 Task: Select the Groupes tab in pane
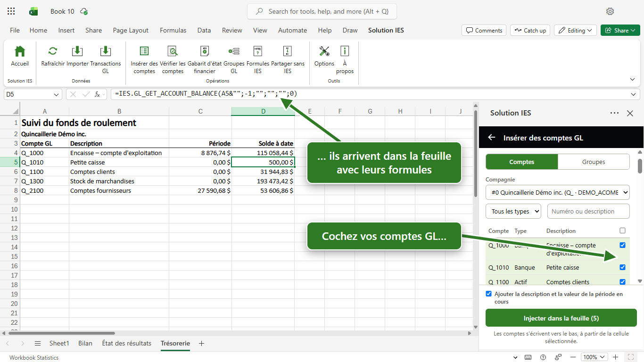[x=594, y=162]
